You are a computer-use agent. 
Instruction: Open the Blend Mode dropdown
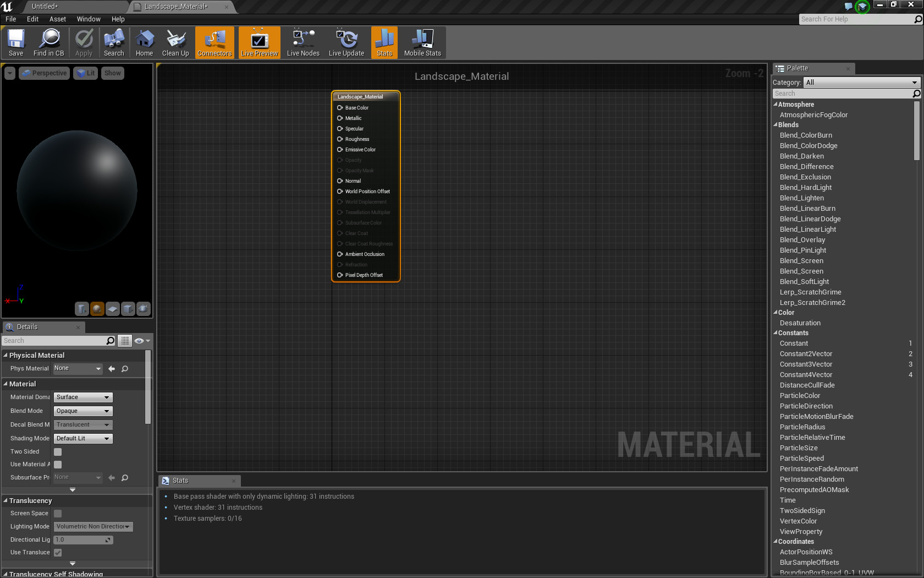(x=82, y=411)
